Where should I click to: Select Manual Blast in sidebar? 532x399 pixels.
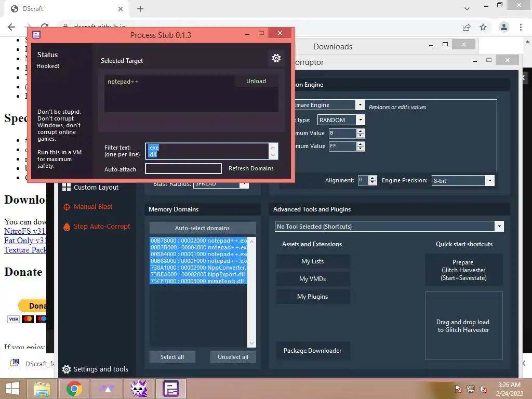[93, 207]
